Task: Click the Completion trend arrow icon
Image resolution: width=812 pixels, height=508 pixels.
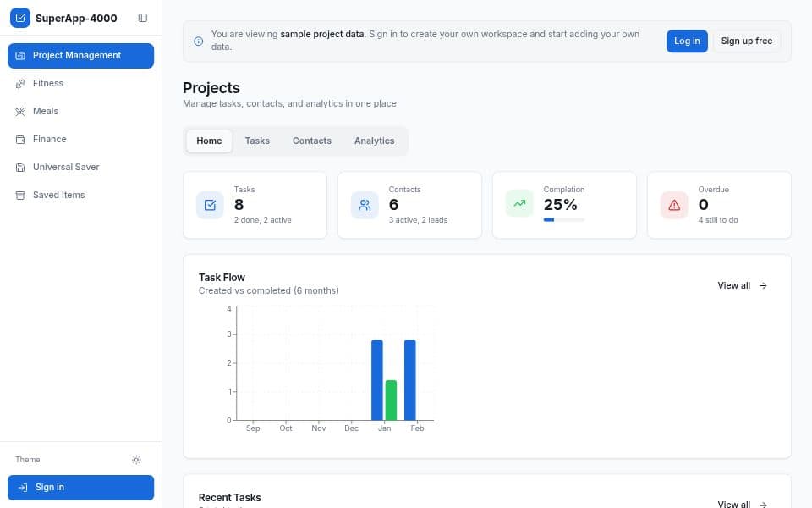Action: click(x=519, y=205)
